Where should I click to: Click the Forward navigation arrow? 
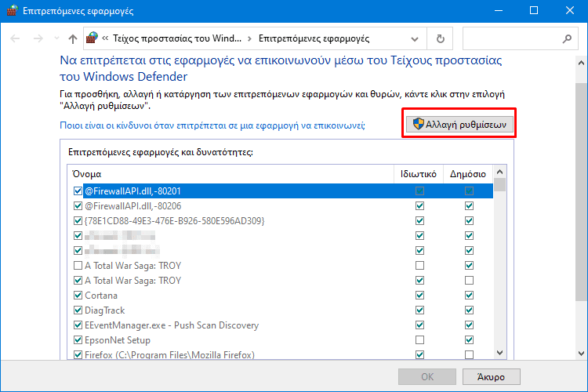tap(38, 38)
